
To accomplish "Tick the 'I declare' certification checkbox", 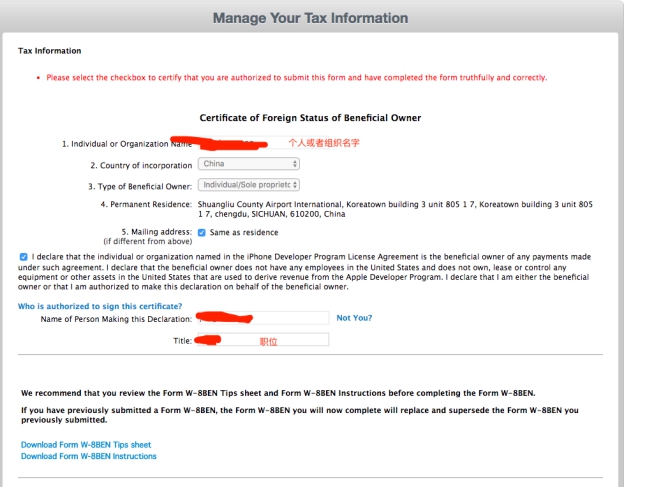I will pos(23,257).
